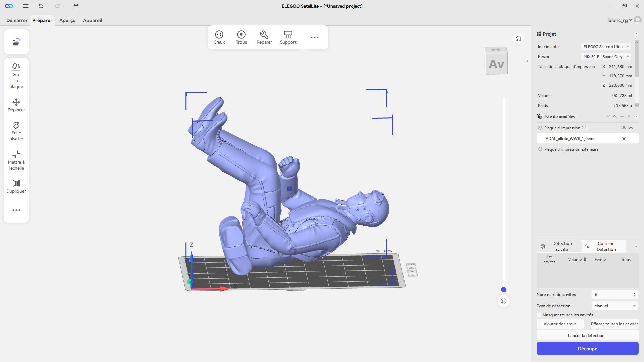Select the Creux hollow tool
Viewport: 644px width, 362px height.
219,37
